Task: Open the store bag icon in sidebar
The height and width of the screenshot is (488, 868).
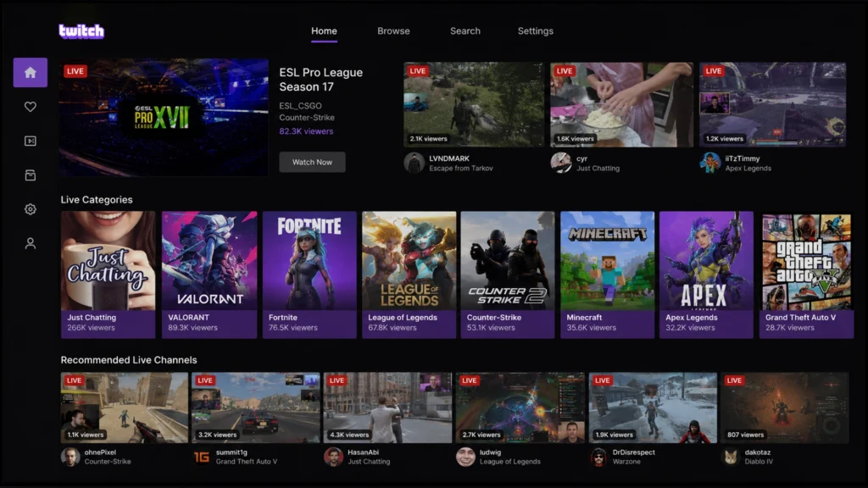Action: (x=31, y=175)
